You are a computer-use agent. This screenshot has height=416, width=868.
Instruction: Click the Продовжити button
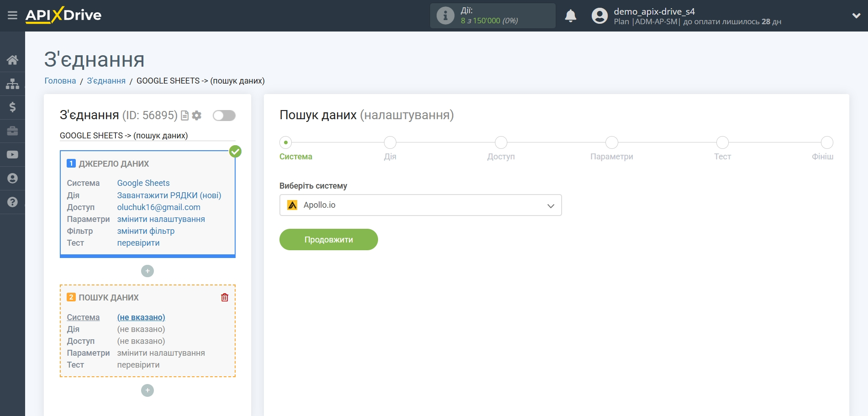[x=328, y=239]
